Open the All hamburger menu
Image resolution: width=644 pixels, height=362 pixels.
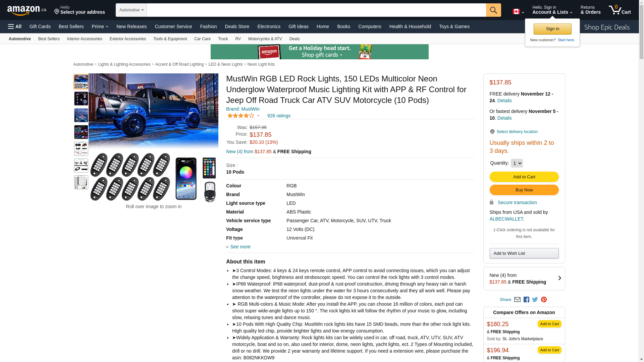(x=15, y=26)
